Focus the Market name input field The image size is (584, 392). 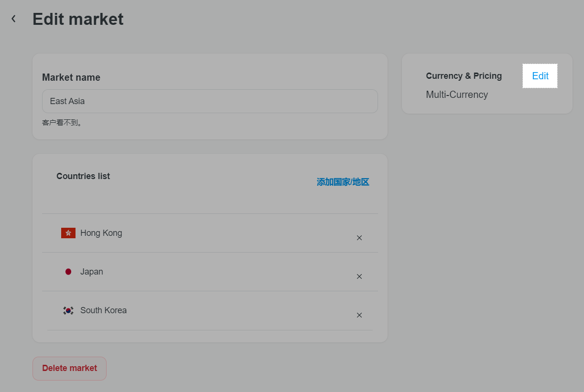210,101
